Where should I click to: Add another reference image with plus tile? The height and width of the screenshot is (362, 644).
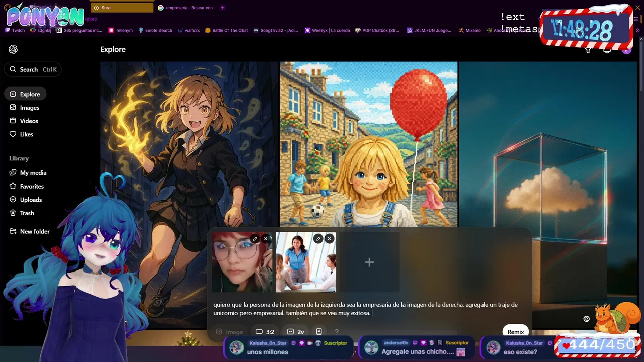pos(369,262)
